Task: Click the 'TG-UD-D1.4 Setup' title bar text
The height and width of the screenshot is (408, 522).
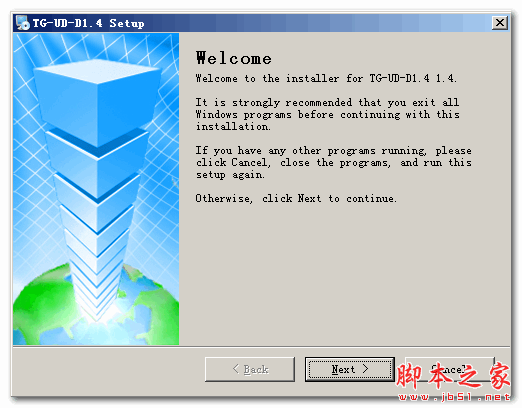Action: tap(88, 23)
